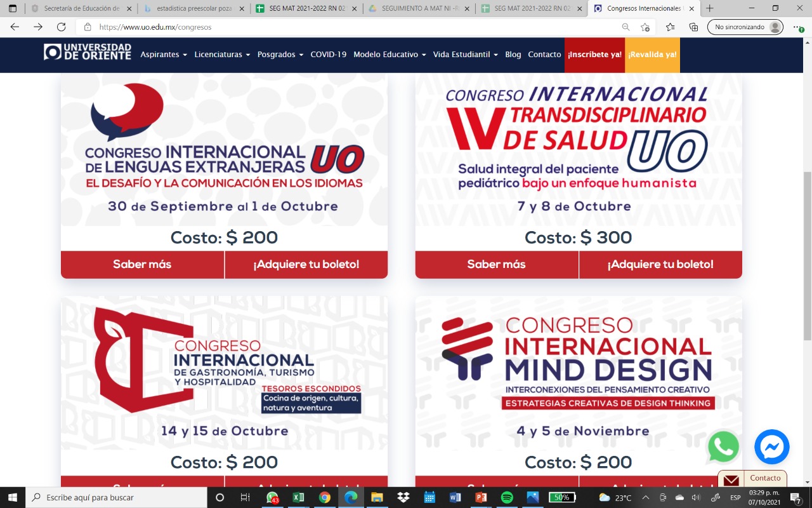Click Saber más for Lenguas Extranjeras congress

tap(142, 264)
